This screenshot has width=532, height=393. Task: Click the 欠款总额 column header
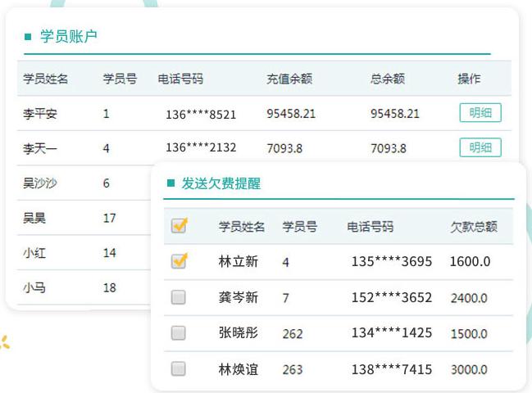[x=473, y=227]
